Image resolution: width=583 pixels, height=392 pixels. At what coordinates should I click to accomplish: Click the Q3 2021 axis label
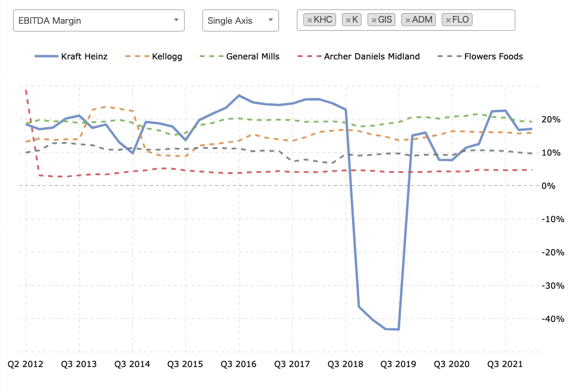pyautogui.click(x=505, y=364)
